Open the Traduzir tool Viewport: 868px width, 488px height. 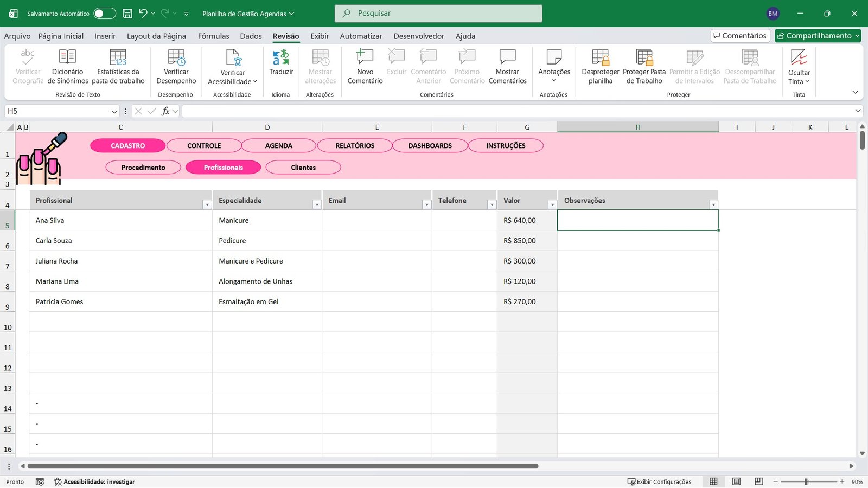click(281, 66)
